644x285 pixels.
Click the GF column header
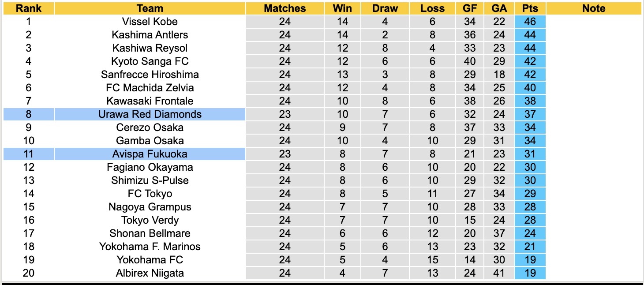coord(470,8)
